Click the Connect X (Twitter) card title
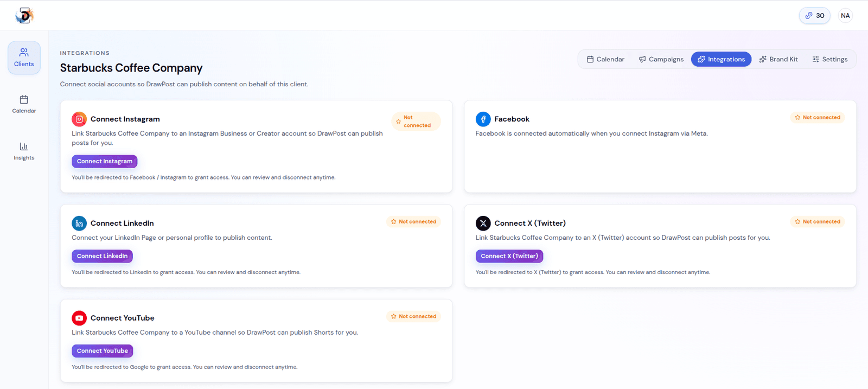This screenshot has height=389, width=868. 530,223
